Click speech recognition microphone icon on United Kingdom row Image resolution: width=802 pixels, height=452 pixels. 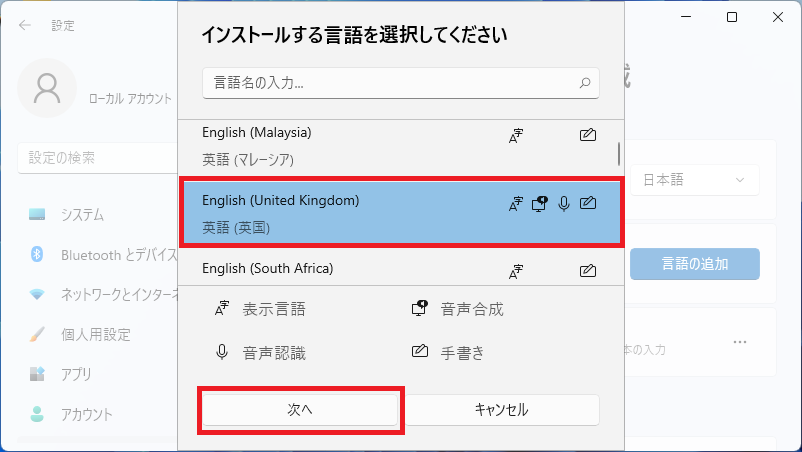point(564,204)
